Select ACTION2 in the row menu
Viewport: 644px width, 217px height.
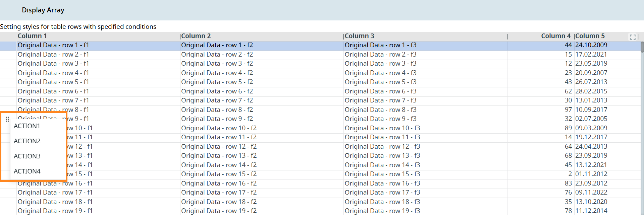(27, 141)
